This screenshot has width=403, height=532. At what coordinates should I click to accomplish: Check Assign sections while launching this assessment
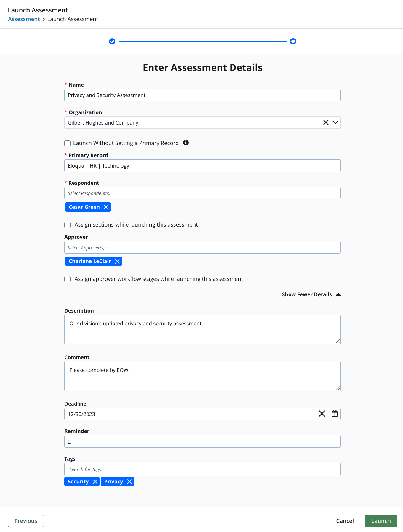click(x=67, y=225)
